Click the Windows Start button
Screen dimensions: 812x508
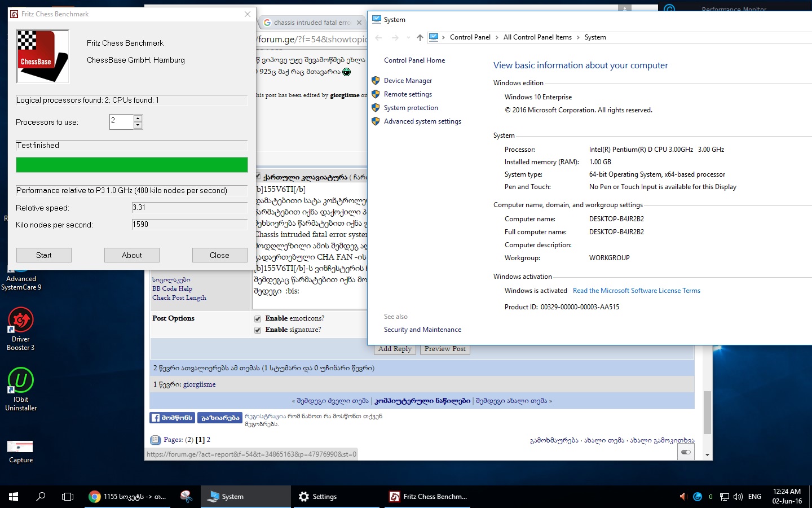[14, 497]
